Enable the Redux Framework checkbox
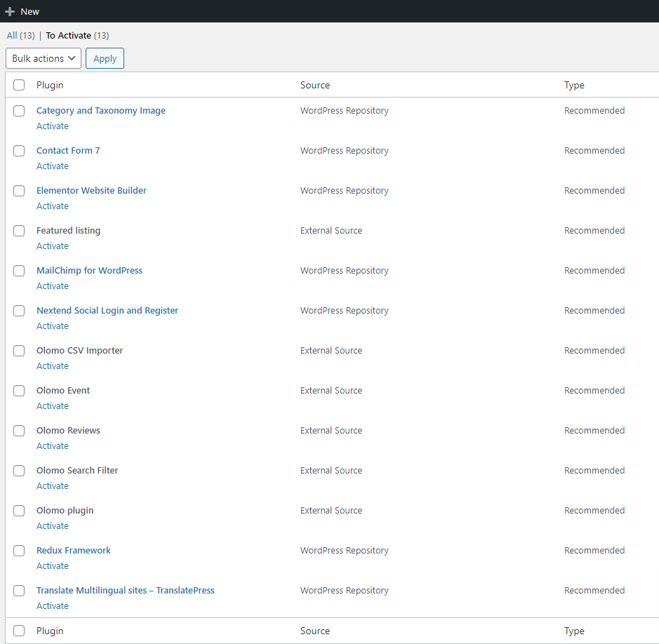The width and height of the screenshot is (659, 644). coord(19,551)
